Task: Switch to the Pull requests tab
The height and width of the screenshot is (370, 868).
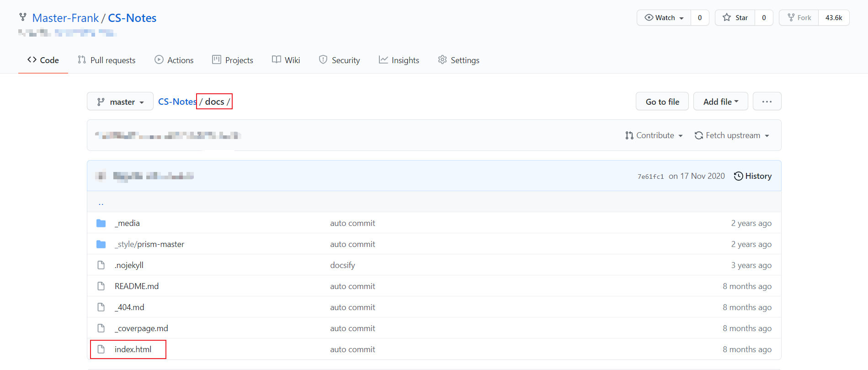Action: (107, 60)
